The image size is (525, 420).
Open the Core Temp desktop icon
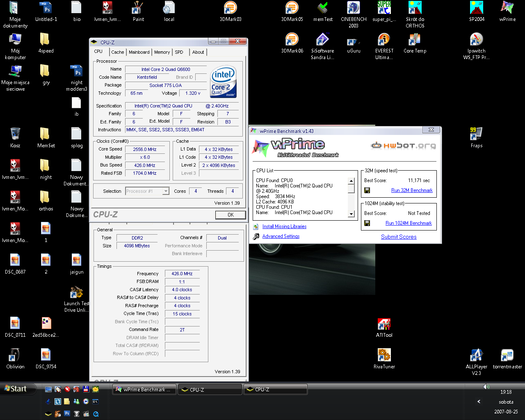[415, 43]
